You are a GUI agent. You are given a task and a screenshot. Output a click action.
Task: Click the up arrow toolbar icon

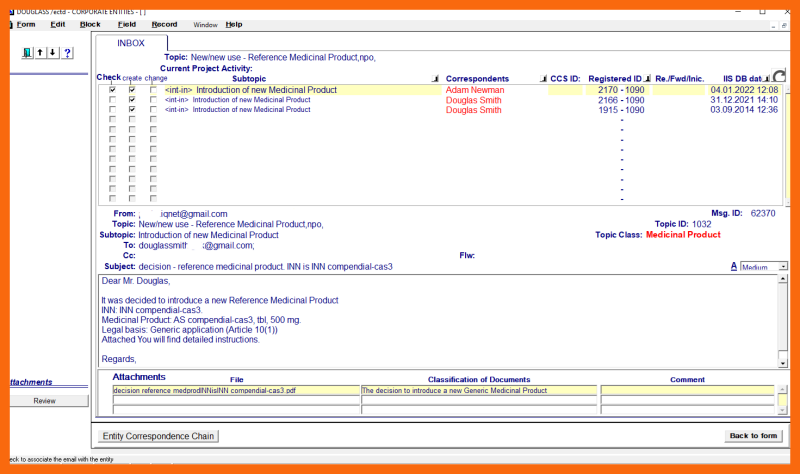pyautogui.click(x=40, y=53)
